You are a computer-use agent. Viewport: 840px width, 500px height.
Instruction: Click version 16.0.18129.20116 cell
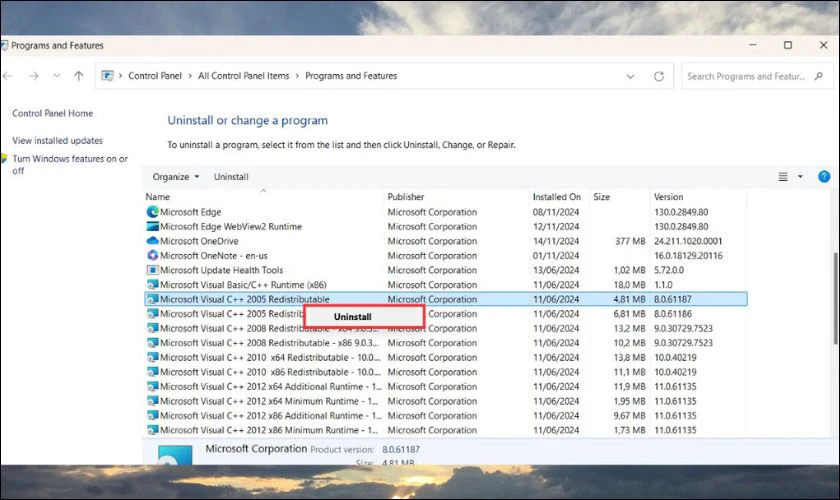688,255
